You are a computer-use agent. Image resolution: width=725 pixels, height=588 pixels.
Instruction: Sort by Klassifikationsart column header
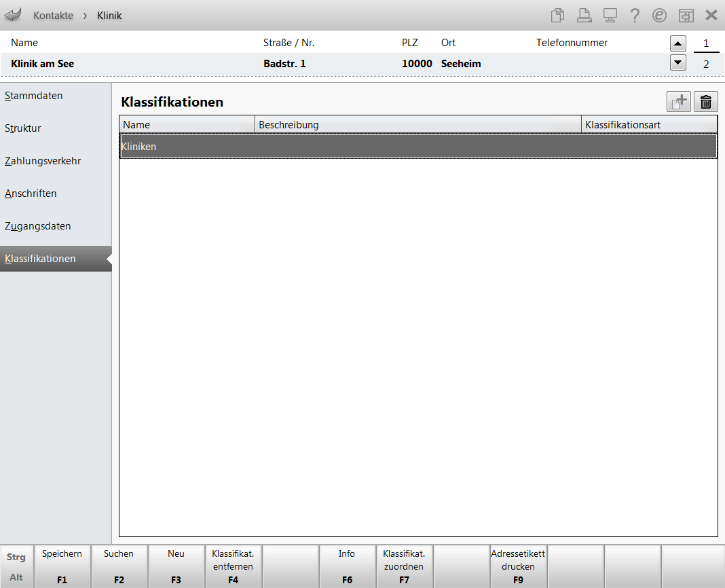point(649,125)
